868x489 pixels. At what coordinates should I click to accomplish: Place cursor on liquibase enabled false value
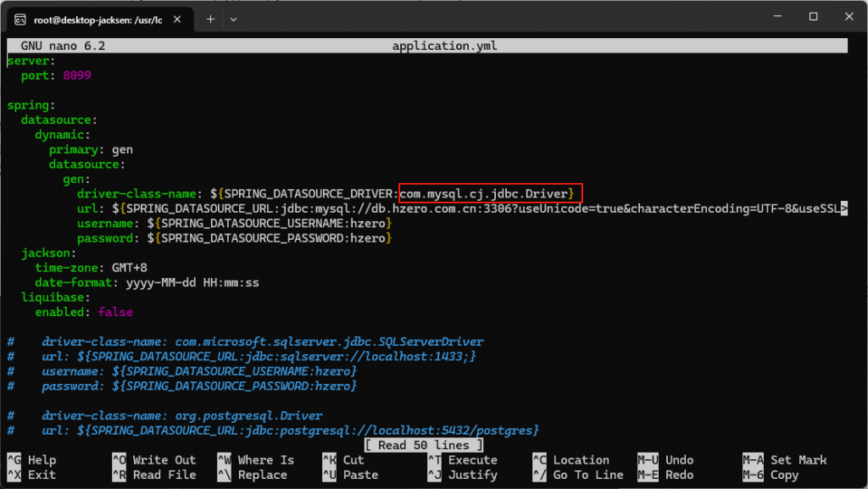click(114, 312)
